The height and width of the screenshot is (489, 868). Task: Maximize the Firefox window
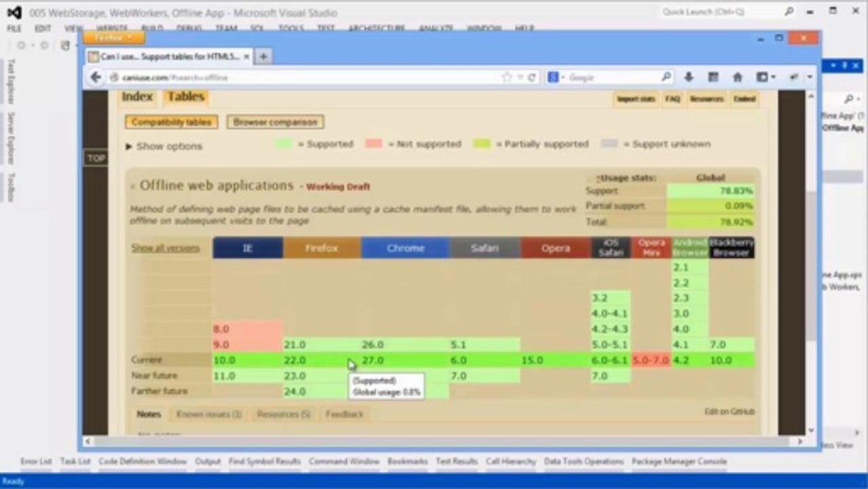[x=779, y=38]
